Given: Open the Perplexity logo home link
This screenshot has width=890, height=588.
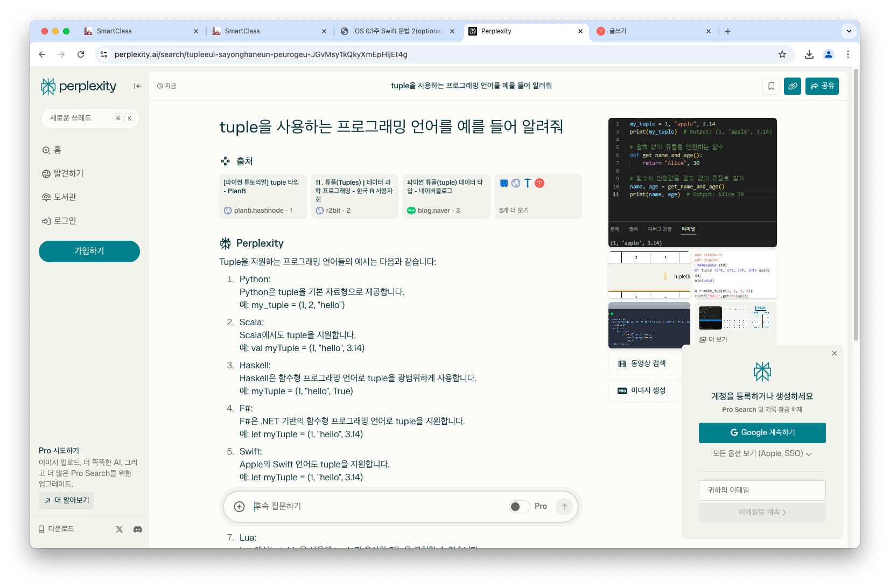Looking at the screenshot, I should click(79, 86).
